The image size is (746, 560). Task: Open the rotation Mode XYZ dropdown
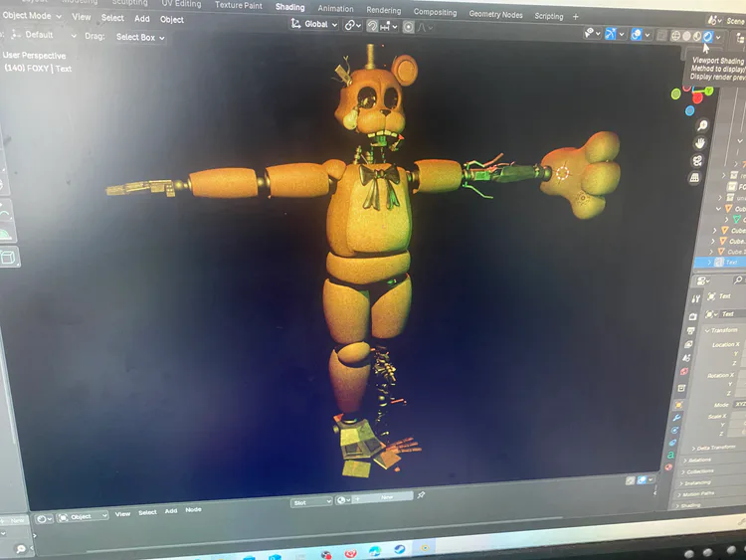coord(740,404)
